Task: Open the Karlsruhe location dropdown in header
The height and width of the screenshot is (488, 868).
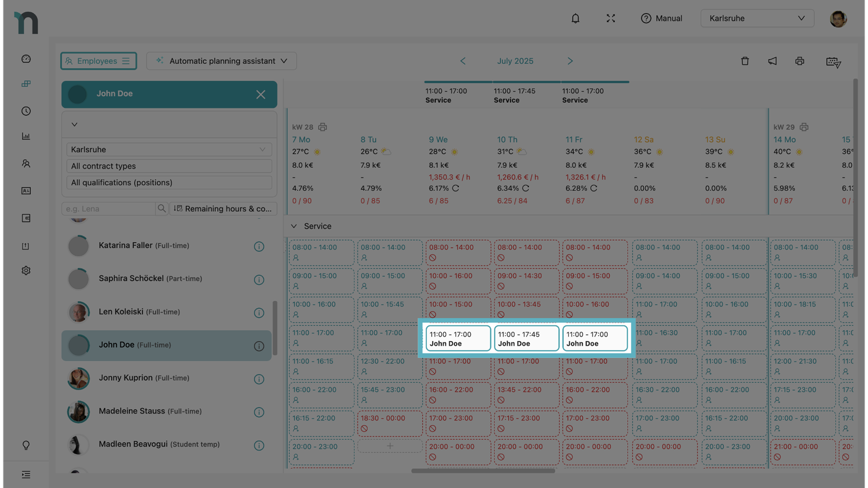Action: pyautogui.click(x=757, y=19)
